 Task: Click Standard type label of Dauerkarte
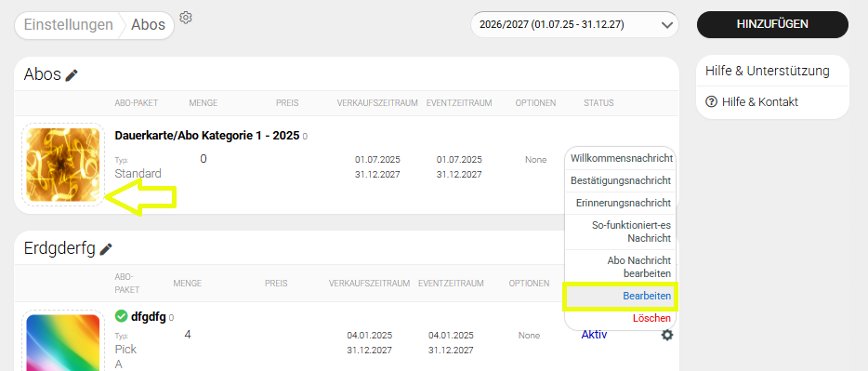pos(138,174)
